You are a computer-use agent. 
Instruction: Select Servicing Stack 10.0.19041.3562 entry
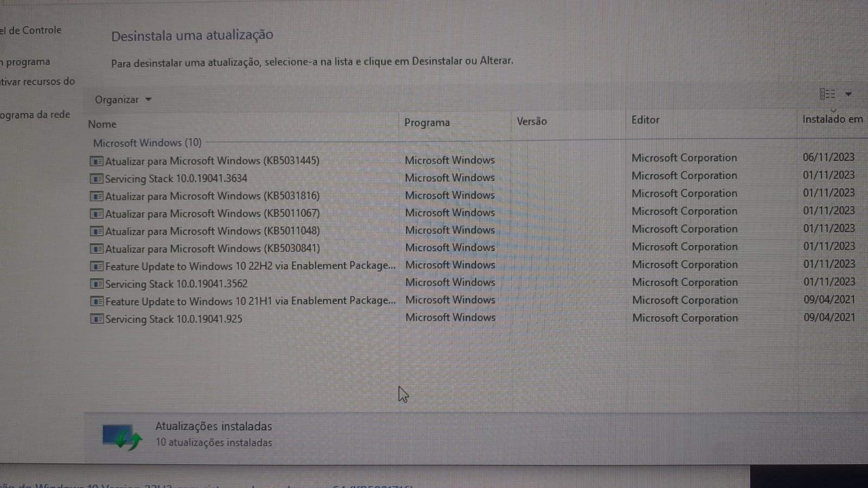[176, 284]
